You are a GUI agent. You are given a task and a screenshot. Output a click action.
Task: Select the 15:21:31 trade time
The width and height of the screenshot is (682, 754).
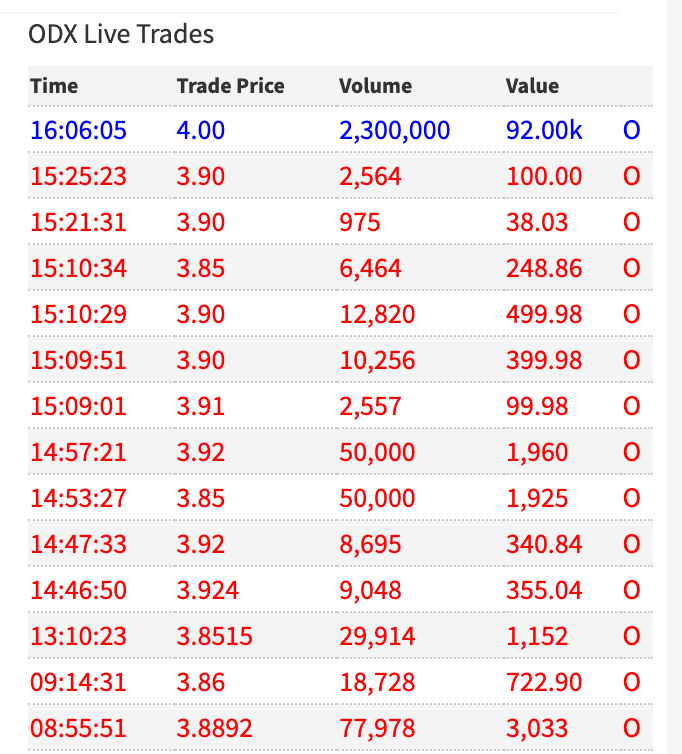click(78, 222)
